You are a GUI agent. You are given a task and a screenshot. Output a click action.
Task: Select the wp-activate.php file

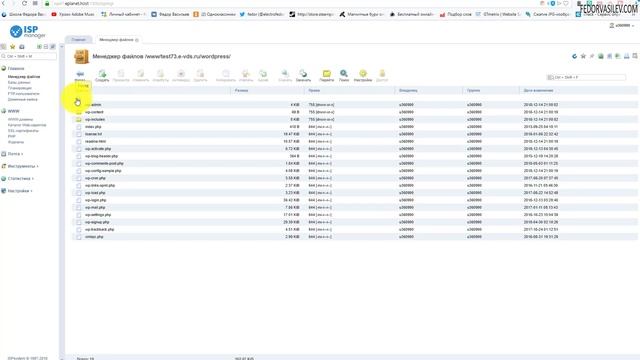coord(98,149)
